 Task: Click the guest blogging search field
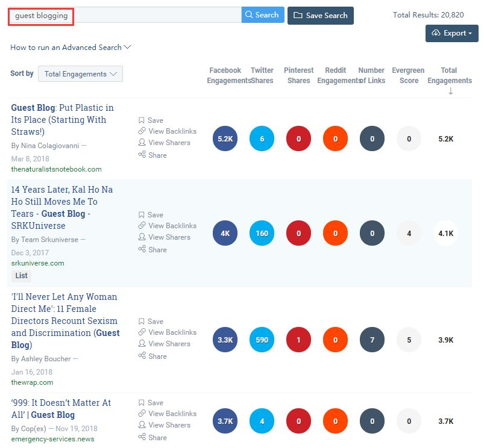pyautogui.click(x=124, y=15)
